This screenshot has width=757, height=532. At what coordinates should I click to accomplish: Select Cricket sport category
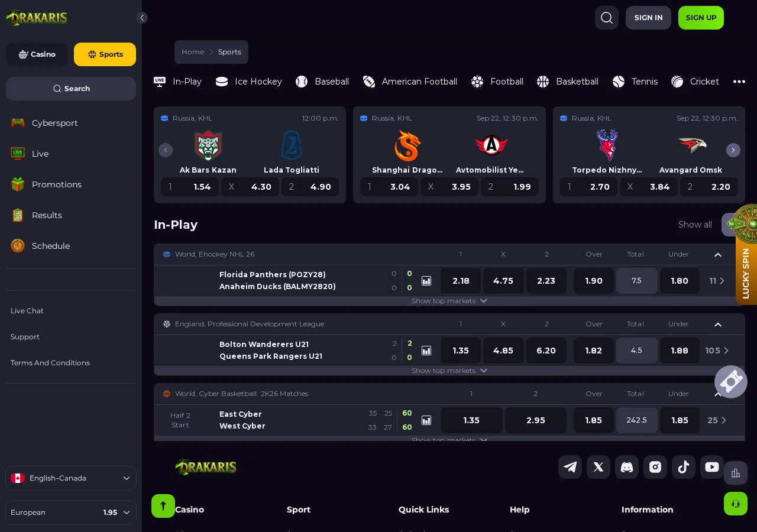695,82
